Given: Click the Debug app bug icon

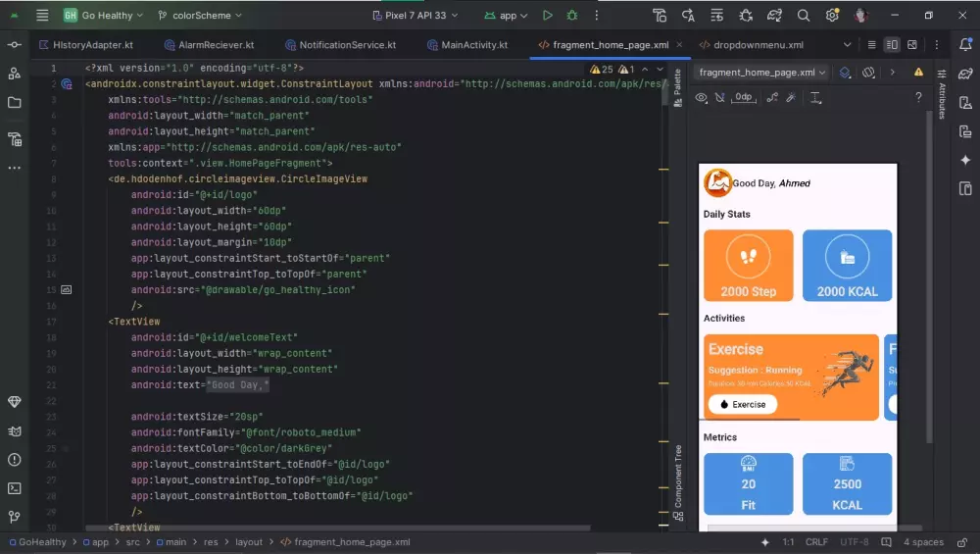Looking at the screenshot, I should tap(572, 16).
